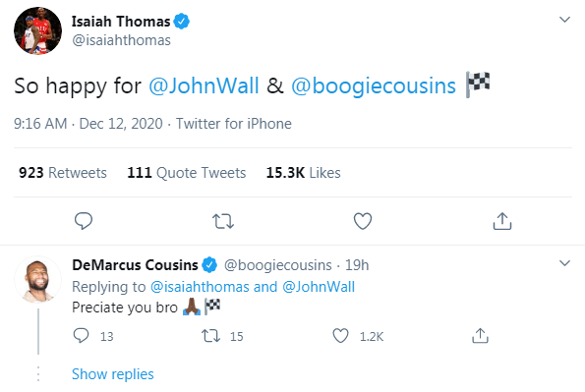This screenshot has height=392, width=585.
Task: Like DeMarcus Cousins's reply
Action: [340, 336]
